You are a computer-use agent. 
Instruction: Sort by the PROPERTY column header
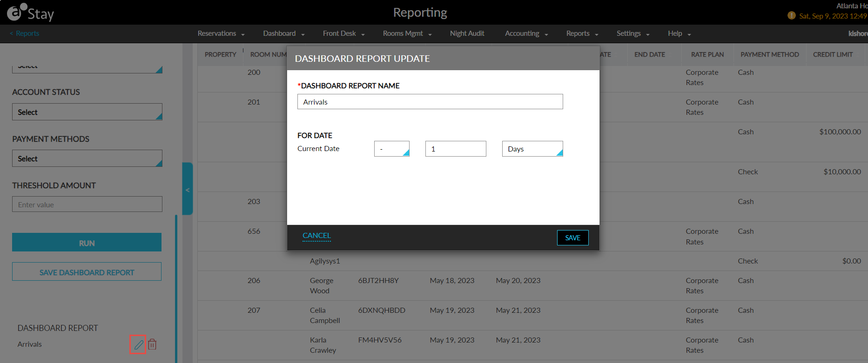click(221, 54)
